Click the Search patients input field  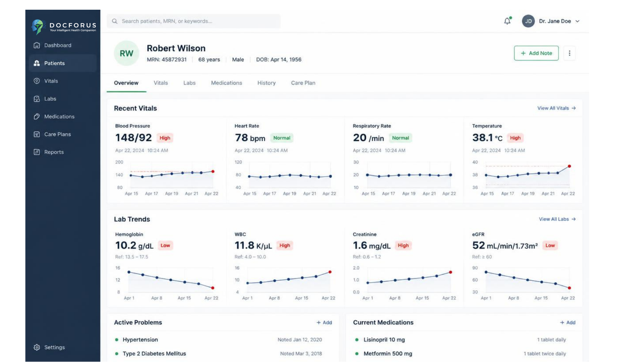194,21
